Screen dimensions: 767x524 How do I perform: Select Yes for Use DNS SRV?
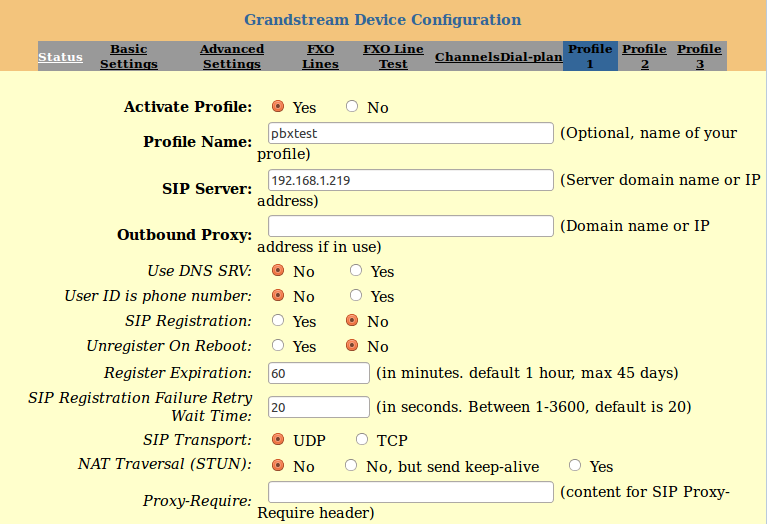point(356,270)
